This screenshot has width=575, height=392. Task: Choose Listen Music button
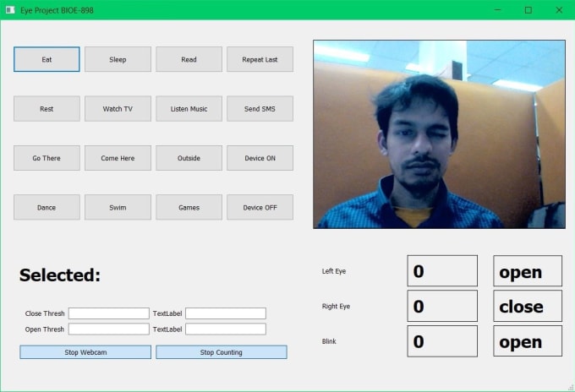[189, 108]
